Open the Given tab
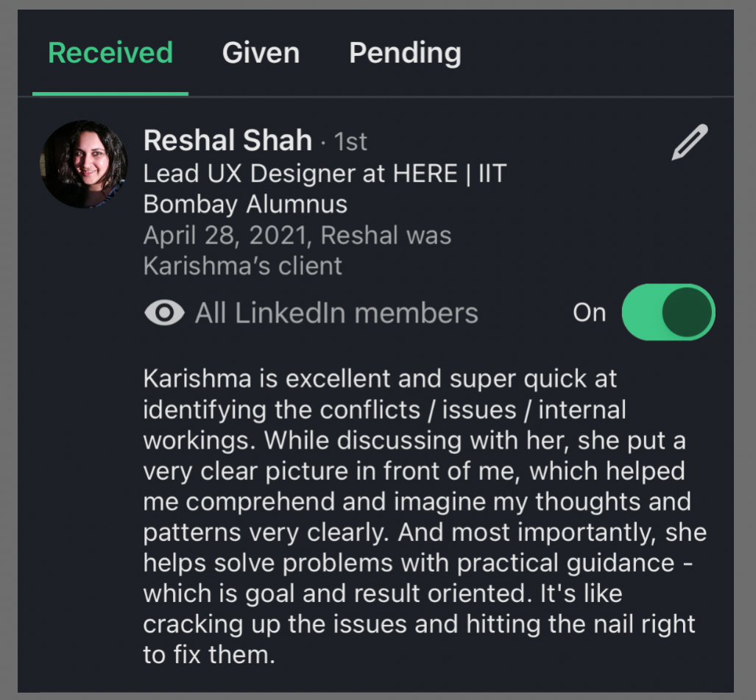This screenshot has width=756, height=700. [261, 53]
